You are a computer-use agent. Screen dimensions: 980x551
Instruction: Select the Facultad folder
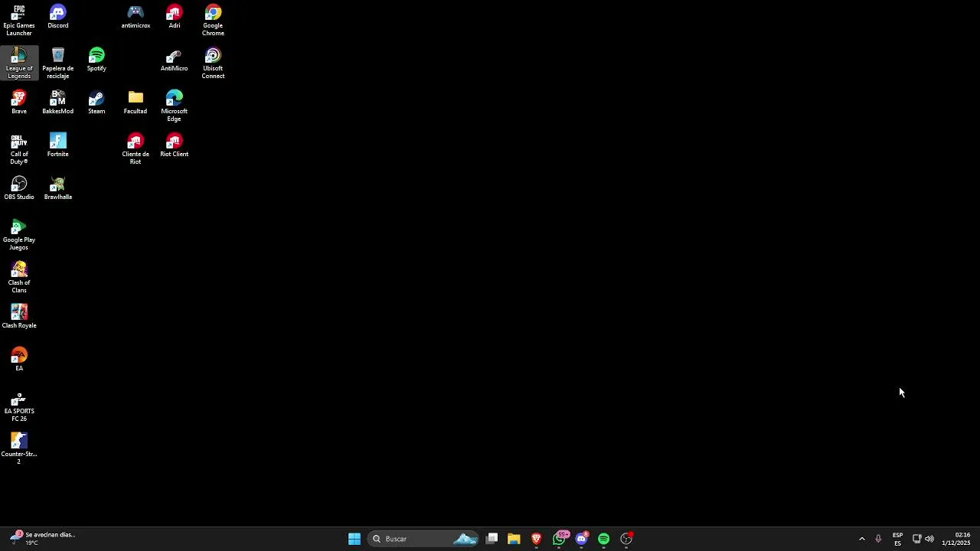pyautogui.click(x=136, y=103)
